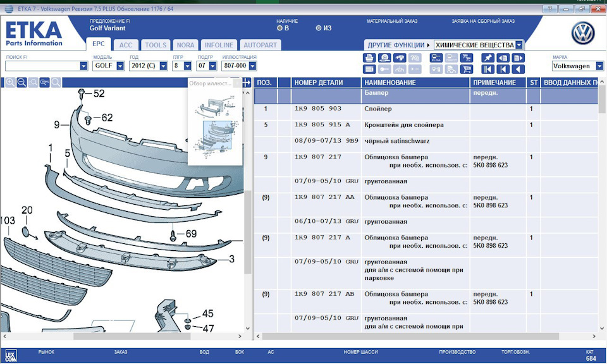
Task: Click the splitter arrow icon above illustration
Action: [x=247, y=82]
